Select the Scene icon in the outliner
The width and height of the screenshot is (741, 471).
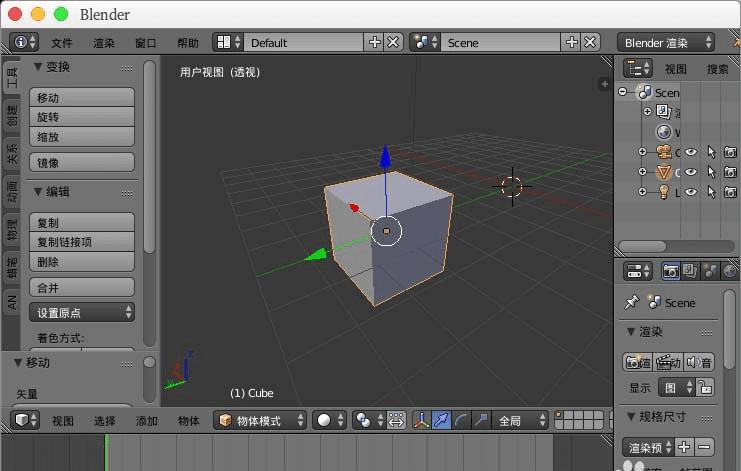click(644, 92)
